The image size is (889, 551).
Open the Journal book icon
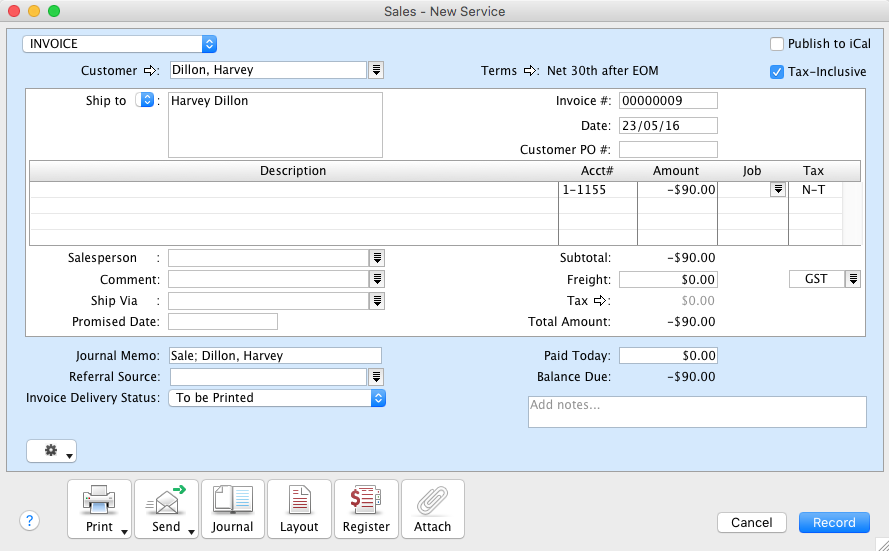click(233, 499)
